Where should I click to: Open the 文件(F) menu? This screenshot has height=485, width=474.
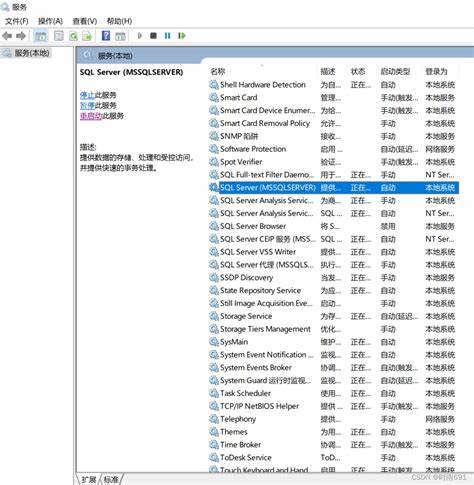[17, 21]
